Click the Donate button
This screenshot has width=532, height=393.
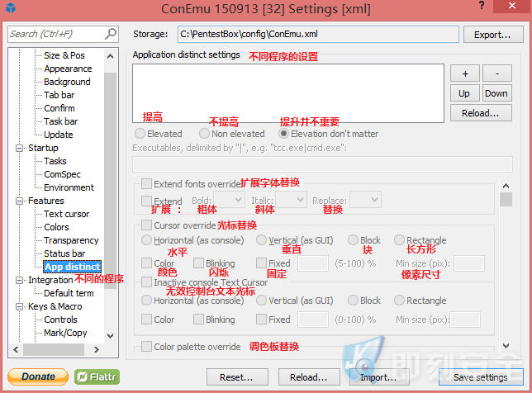pyautogui.click(x=38, y=376)
